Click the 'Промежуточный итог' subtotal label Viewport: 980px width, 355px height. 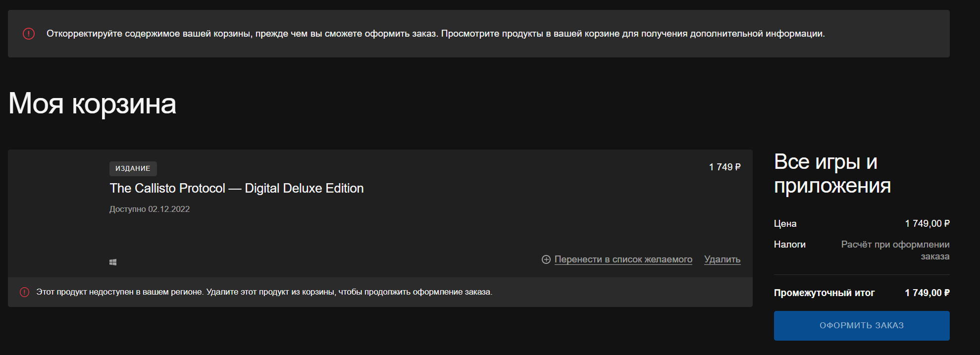click(x=824, y=293)
